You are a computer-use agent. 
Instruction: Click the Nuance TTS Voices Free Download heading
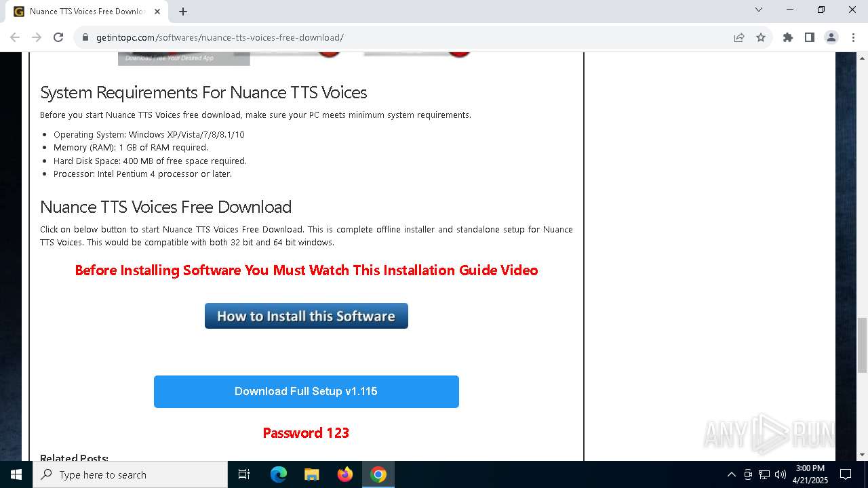point(165,207)
